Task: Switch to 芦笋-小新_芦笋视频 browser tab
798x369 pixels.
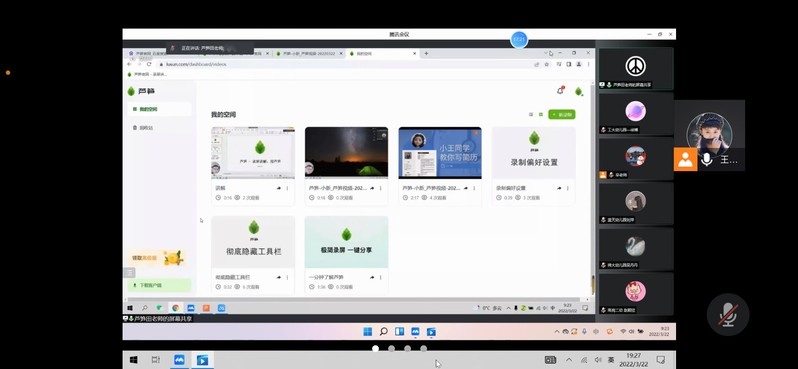Action: (x=309, y=53)
